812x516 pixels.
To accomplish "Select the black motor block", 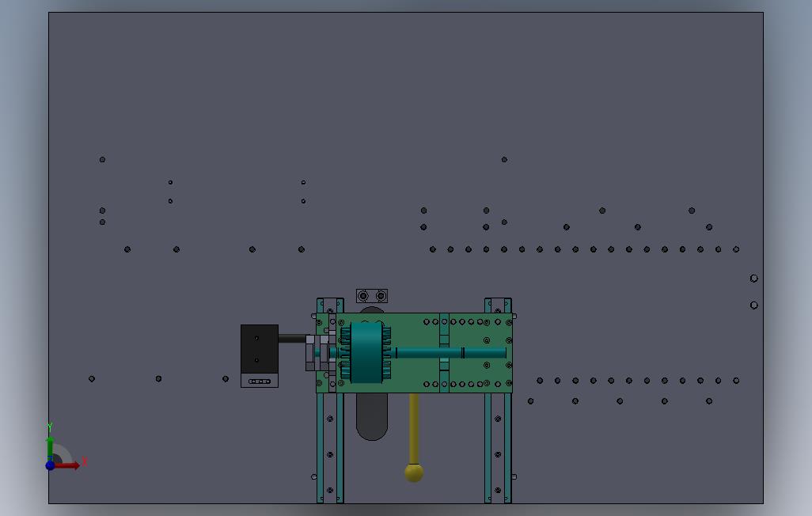I will click(x=260, y=349).
